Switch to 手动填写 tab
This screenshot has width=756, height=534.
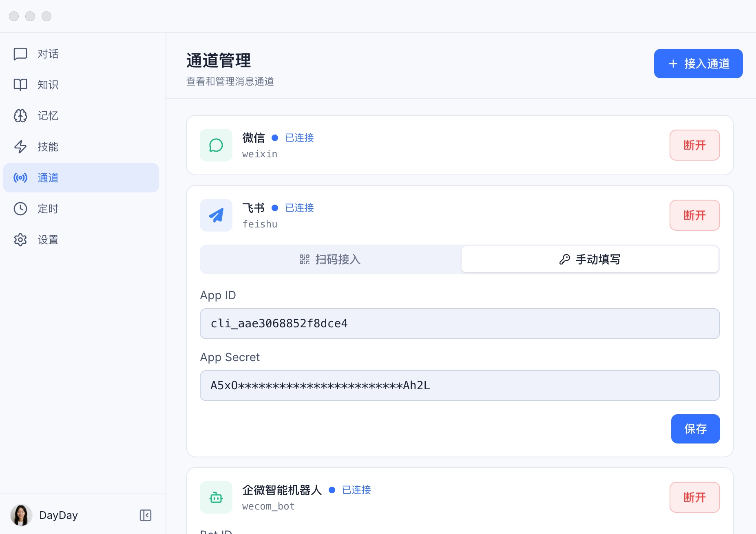[x=590, y=259]
